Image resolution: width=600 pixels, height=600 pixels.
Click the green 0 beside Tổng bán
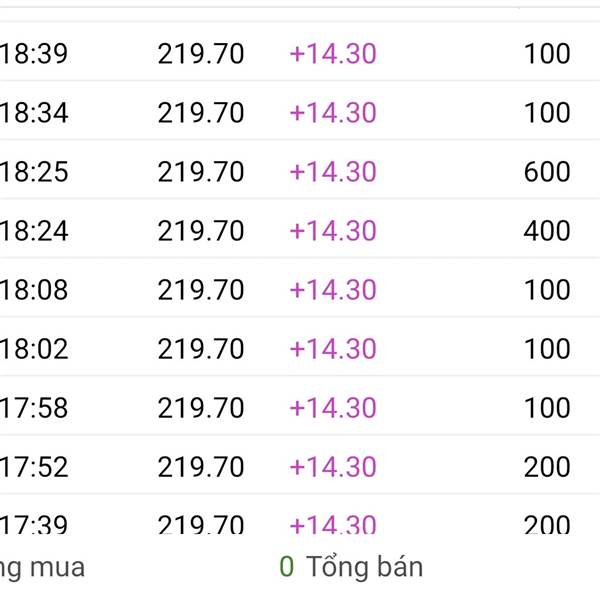[x=287, y=568]
